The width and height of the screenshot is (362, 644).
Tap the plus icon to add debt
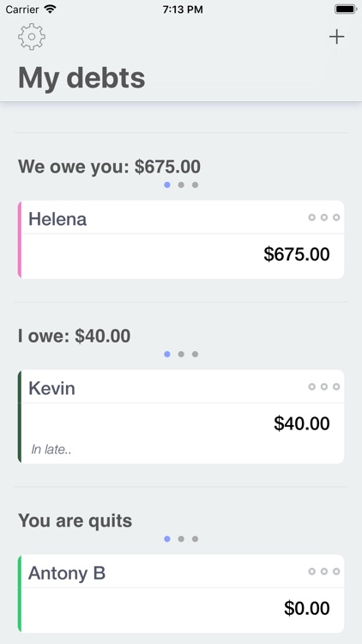click(x=336, y=37)
